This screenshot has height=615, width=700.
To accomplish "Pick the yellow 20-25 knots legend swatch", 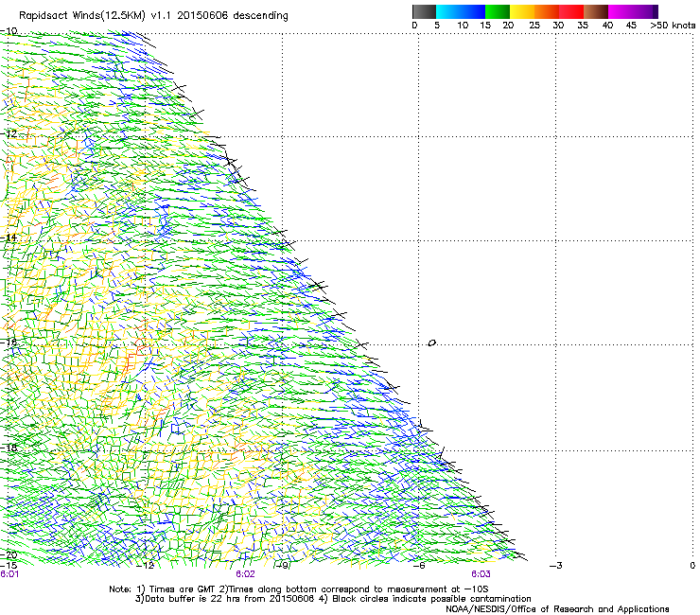I will click(x=522, y=11).
